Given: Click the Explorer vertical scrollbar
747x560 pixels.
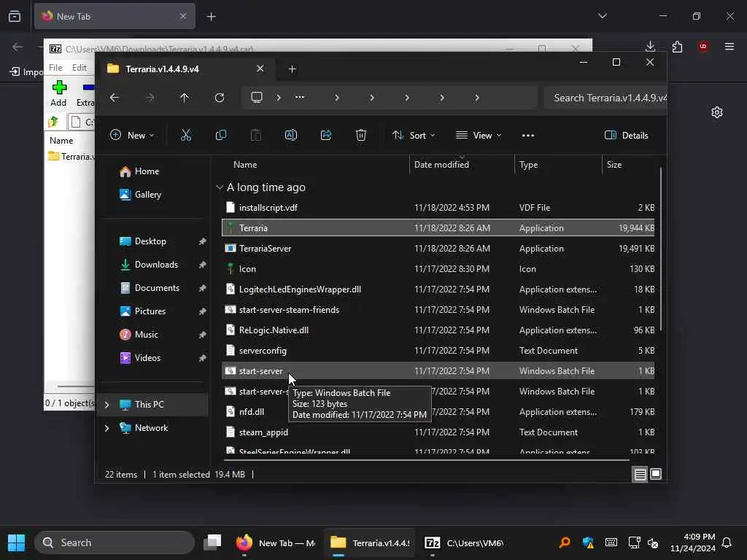Looking at the screenshot, I should (x=661, y=250).
